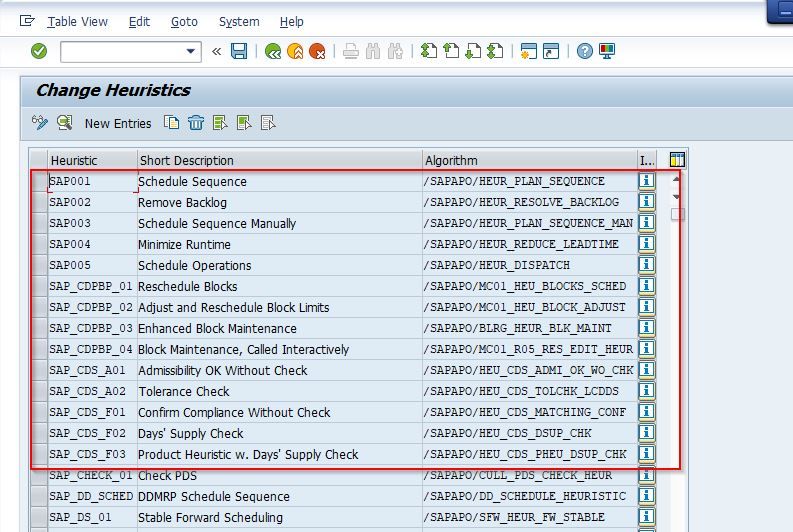
Task: Save using the floppy disk icon
Action: coord(239,51)
